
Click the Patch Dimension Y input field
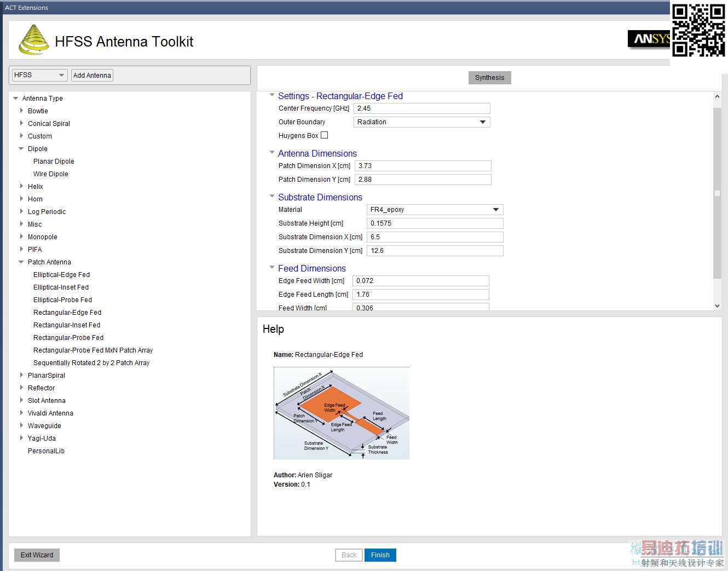[x=423, y=180]
